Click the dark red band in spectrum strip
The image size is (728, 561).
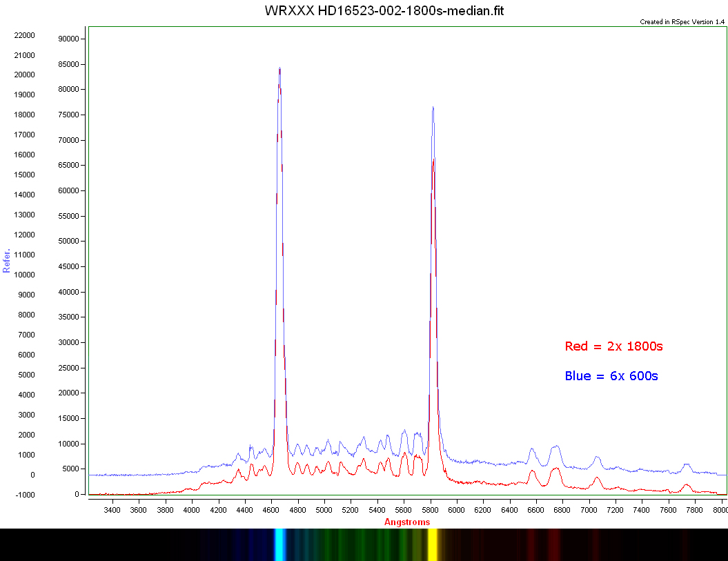tap(554, 544)
